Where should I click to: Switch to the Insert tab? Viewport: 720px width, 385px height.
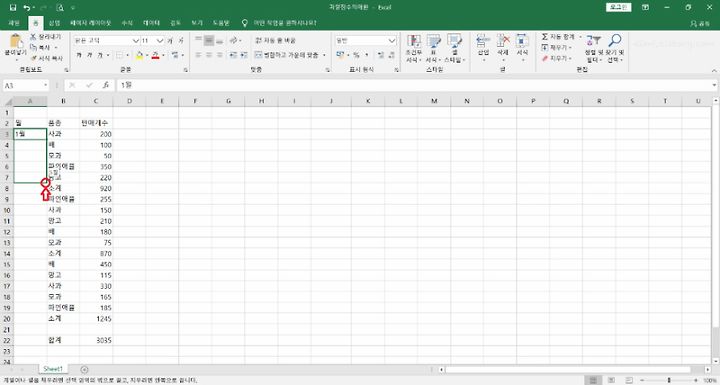pos(55,23)
